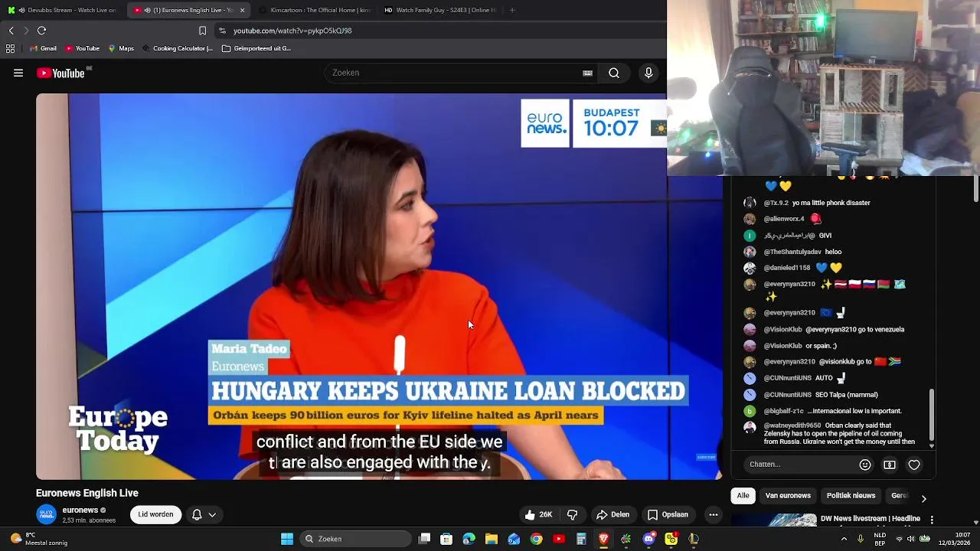Open more actions ellipsis under the video

[x=714, y=514]
